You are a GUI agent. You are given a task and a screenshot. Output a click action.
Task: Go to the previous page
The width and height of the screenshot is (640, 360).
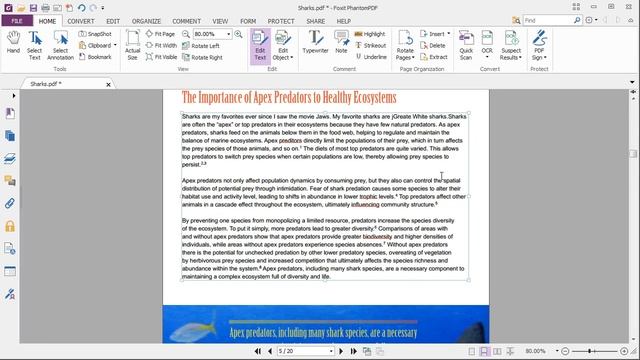click(270, 351)
